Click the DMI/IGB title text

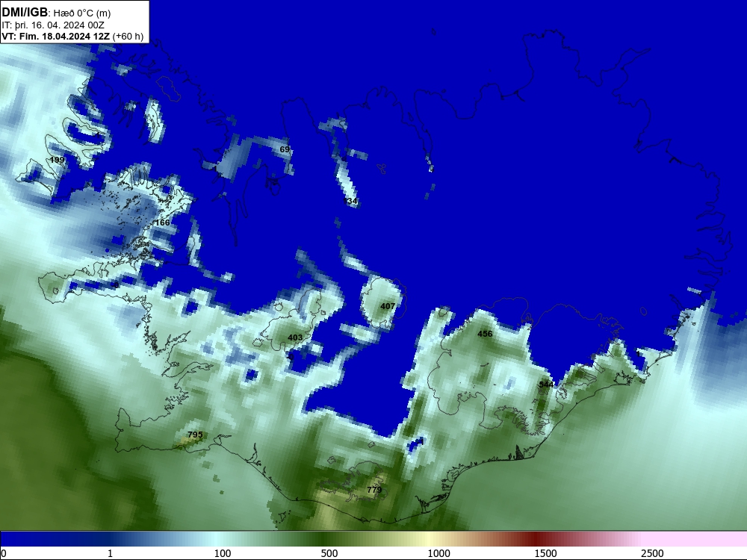(25, 12)
